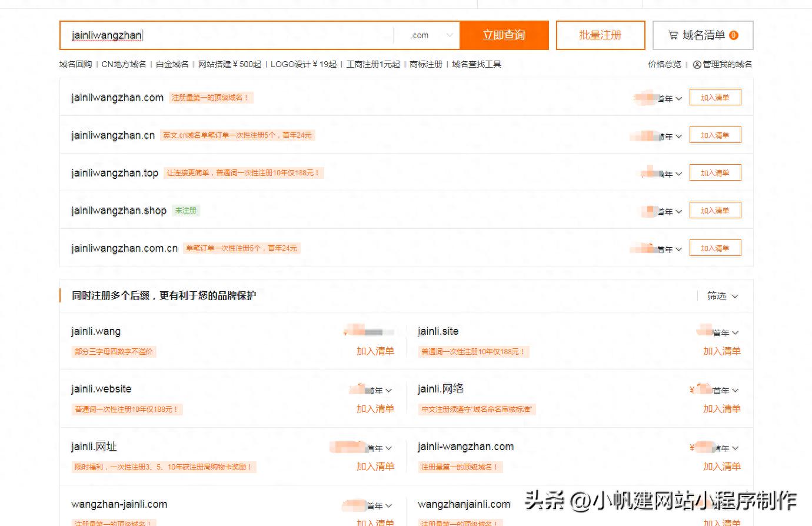This screenshot has width=812, height=526.
Task: Click the 中文注册须遵守 tag under jainli.网络
Action: 477,410
